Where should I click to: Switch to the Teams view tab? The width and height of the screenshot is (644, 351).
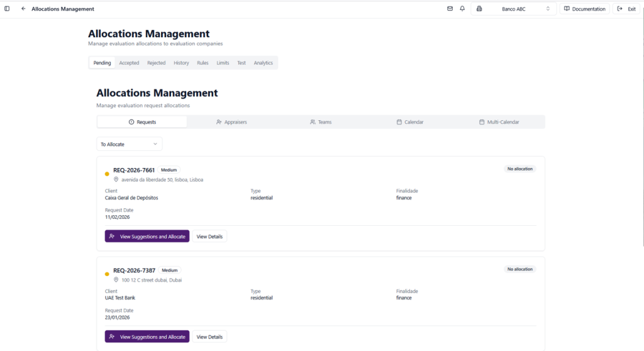pos(321,122)
